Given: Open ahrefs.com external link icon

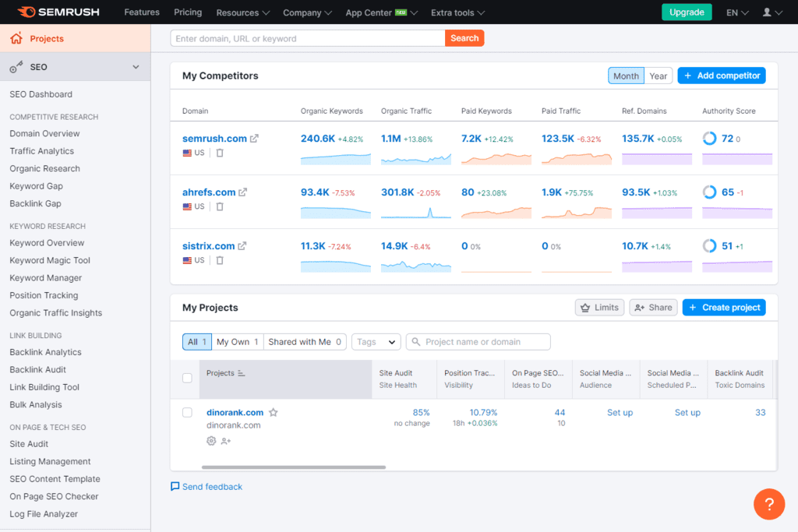Looking at the screenshot, I should click(x=243, y=192).
